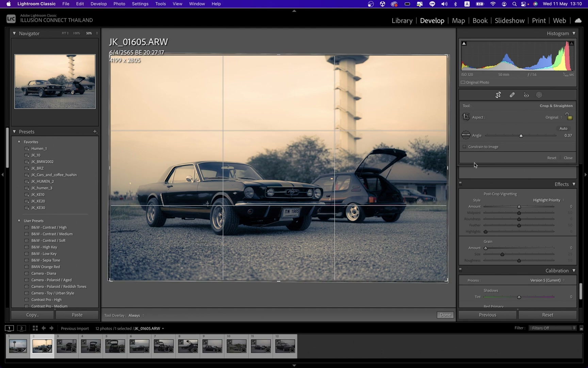
Task: Click the cloud sync status icon
Action: point(578,20)
